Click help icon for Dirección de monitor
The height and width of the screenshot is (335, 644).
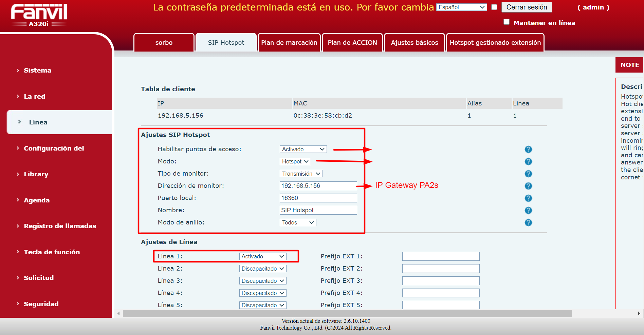(528, 186)
